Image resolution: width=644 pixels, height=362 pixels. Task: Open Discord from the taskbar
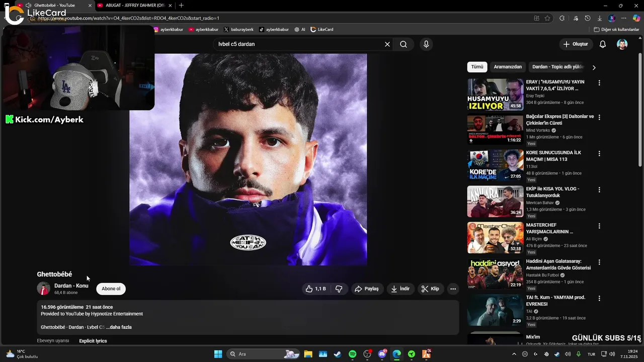[x=382, y=354]
